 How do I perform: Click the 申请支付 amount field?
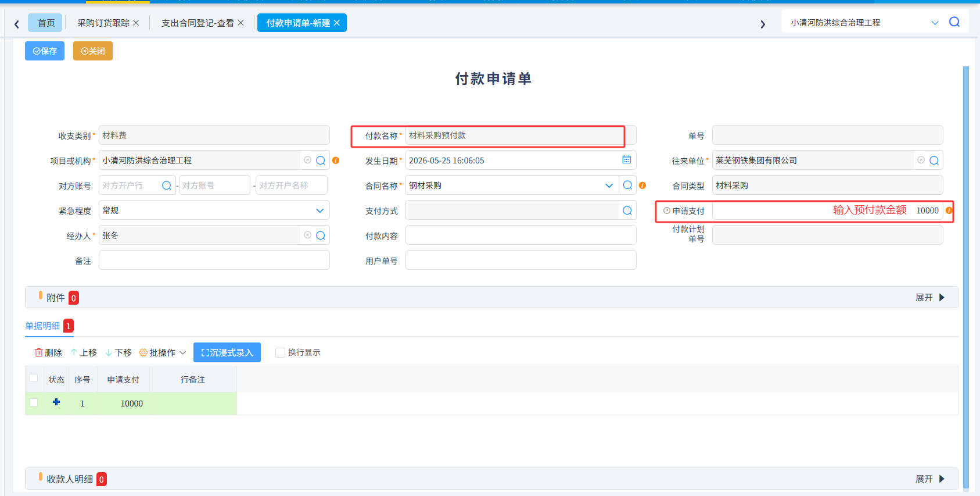tap(828, 210)
